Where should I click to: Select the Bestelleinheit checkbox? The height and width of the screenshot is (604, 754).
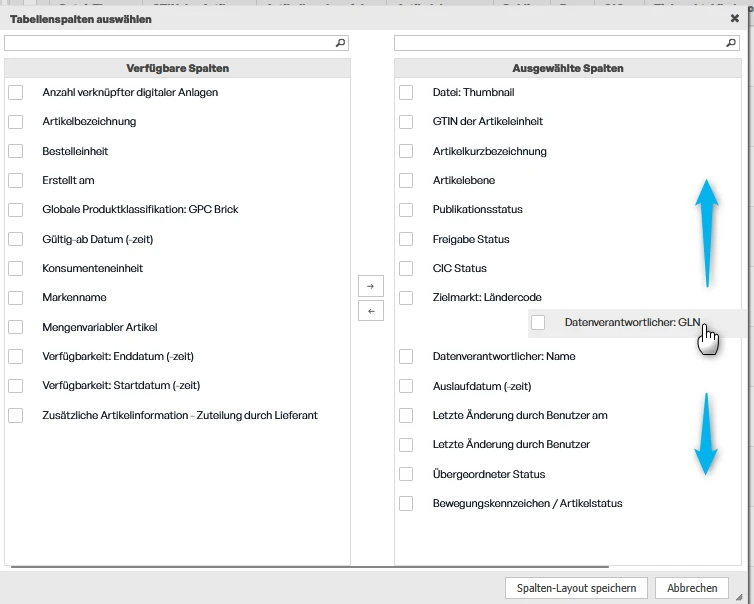coord(15,151)
